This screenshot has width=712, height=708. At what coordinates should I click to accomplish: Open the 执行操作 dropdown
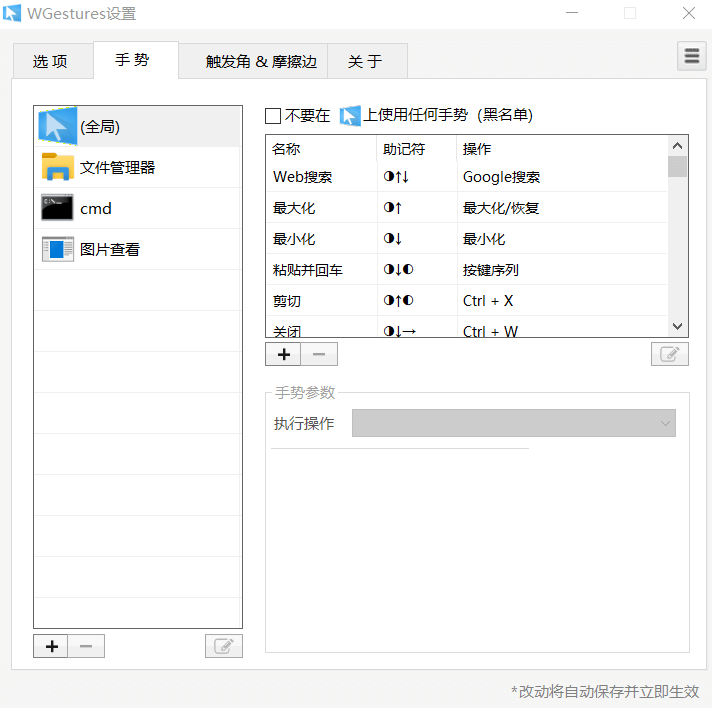[x=514, y=423]
